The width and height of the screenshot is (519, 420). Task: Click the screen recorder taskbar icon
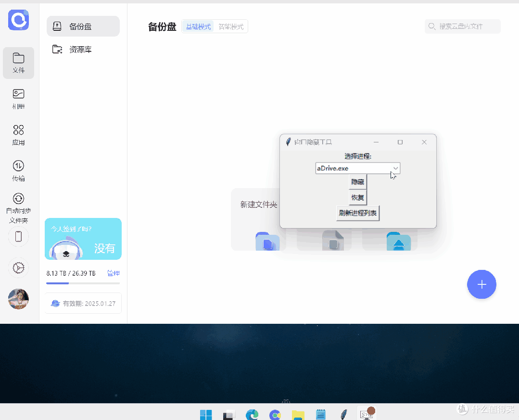[x=367, y=414]
